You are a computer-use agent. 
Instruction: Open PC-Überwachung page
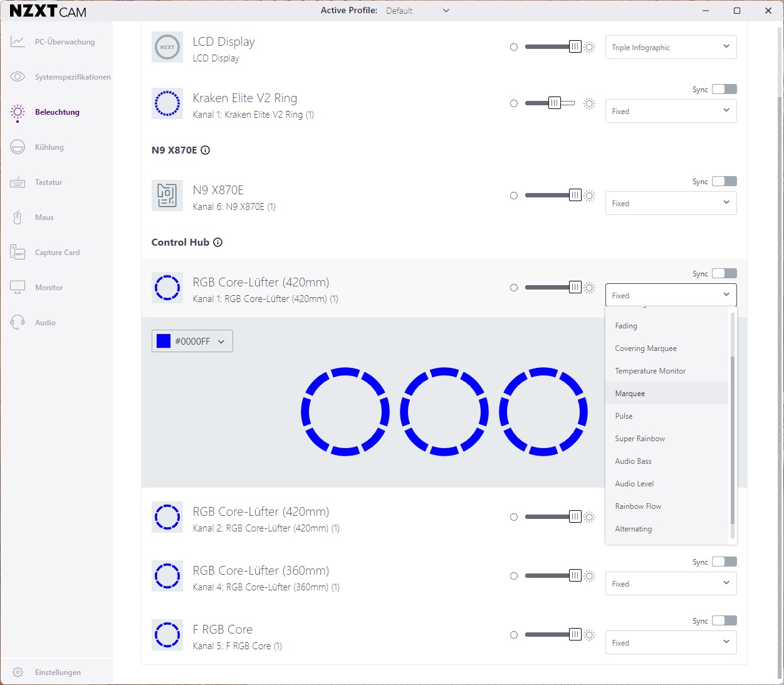pyautogui.click(x=56, y=42)
